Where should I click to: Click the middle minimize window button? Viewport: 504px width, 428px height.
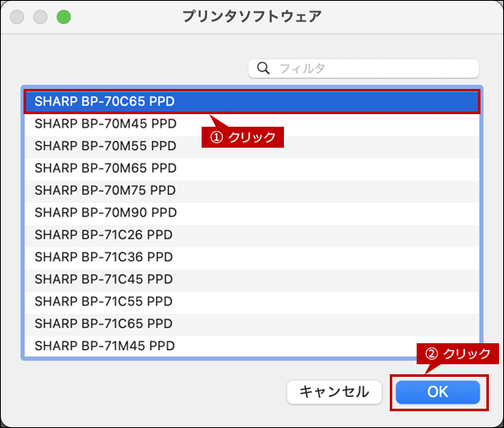click(x=42, y=17)
